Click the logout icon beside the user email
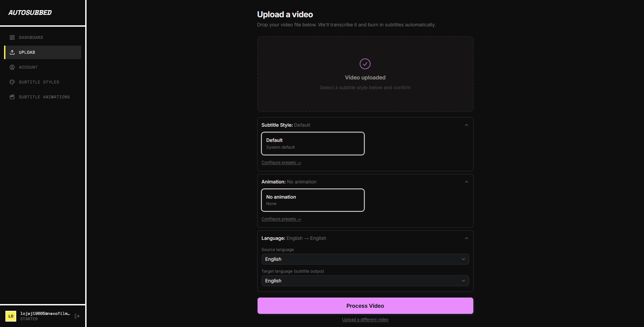Screen dimensions: 644x327 coord(77,316)
